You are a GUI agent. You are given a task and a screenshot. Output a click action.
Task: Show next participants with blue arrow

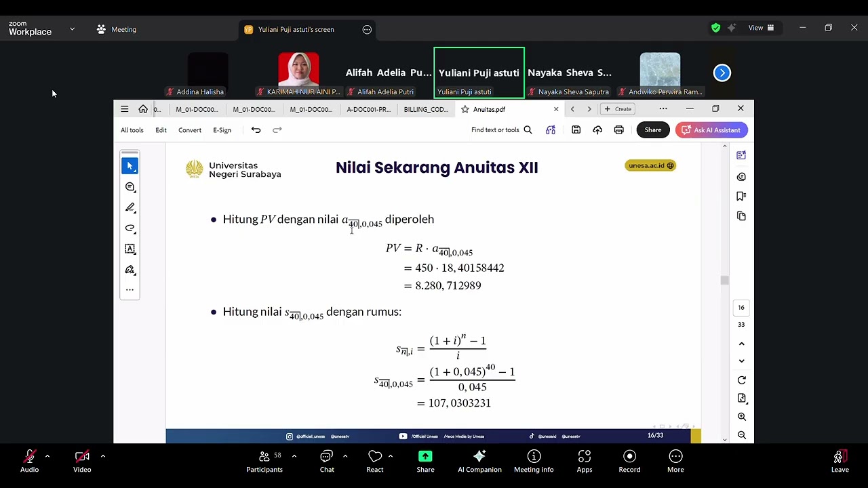click(722, 73)
